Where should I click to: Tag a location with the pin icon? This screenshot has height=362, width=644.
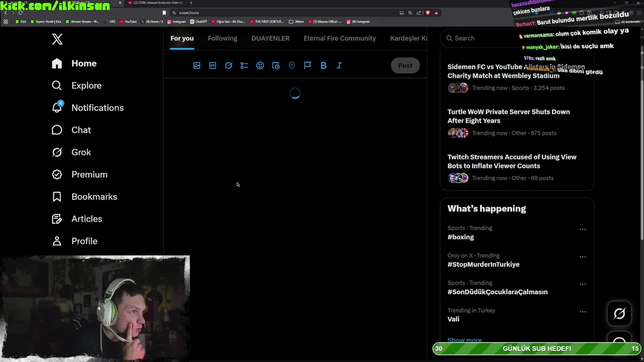coord(292,65)
